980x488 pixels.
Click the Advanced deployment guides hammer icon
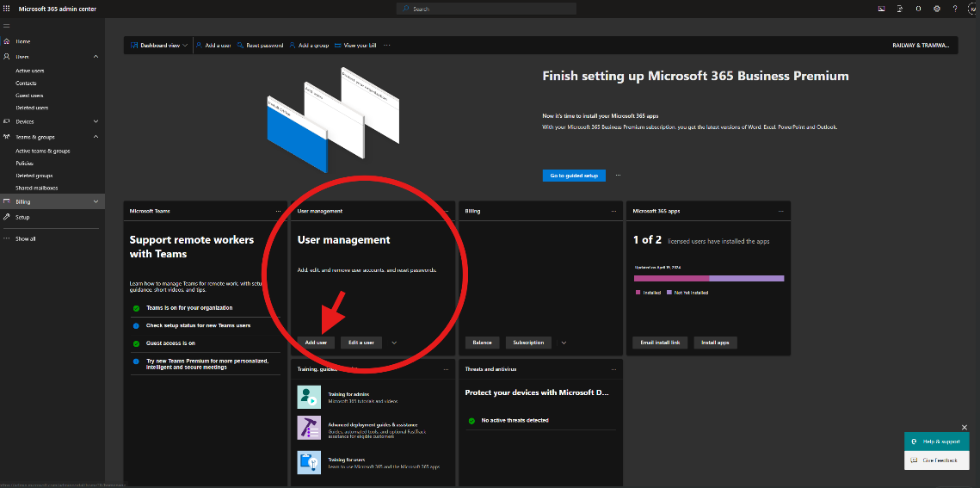[x=309, y=428]
